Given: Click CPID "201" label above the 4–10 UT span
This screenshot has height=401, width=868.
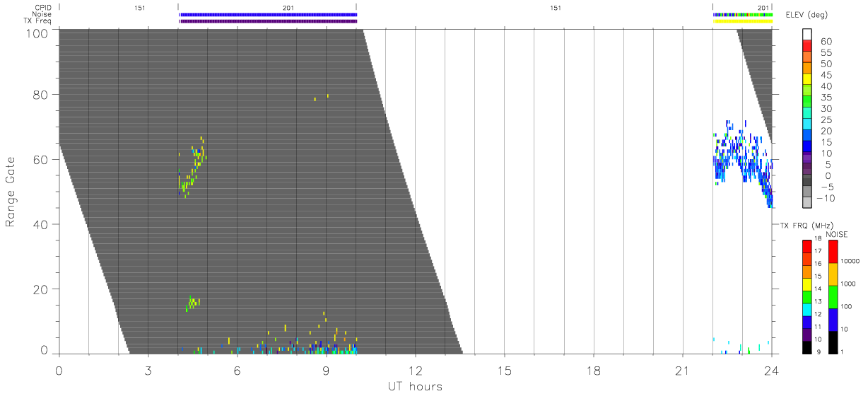Looking at the screenshot, I should pos(288,8).
